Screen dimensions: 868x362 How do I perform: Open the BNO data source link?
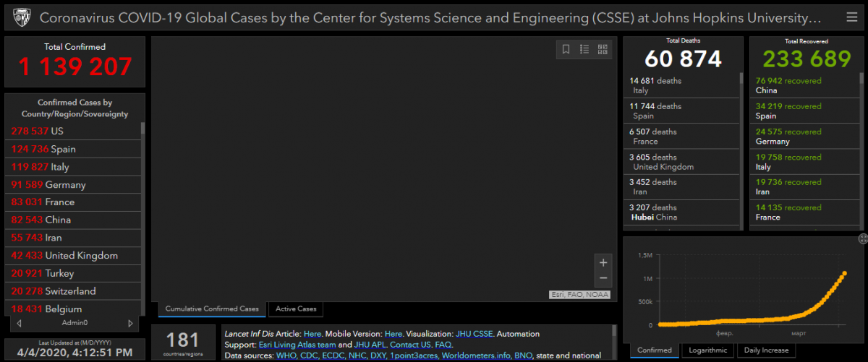tap(524, 355)
